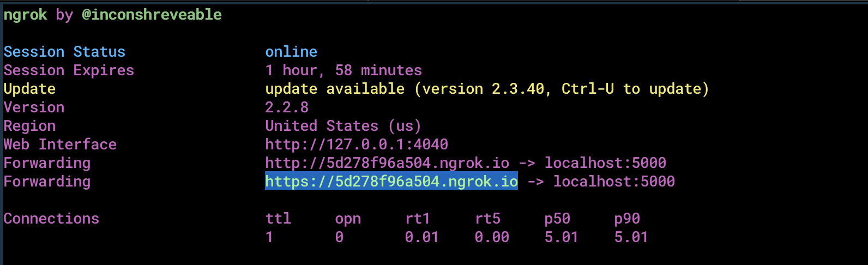Click the '1 hour, 58 minutes' value
This screenshot has height=265, width=868.
[x=343, y=70]
